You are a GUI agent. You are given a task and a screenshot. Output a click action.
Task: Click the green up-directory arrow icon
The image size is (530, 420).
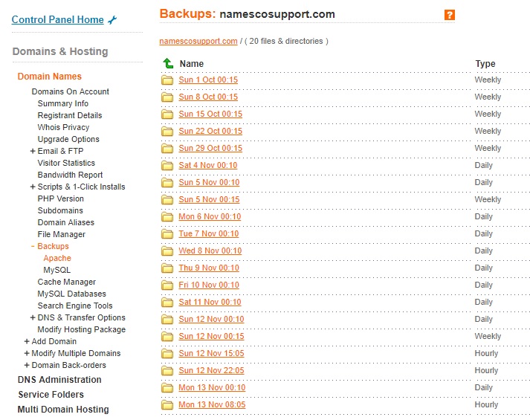pyautogui.click(x=168, y=63)
